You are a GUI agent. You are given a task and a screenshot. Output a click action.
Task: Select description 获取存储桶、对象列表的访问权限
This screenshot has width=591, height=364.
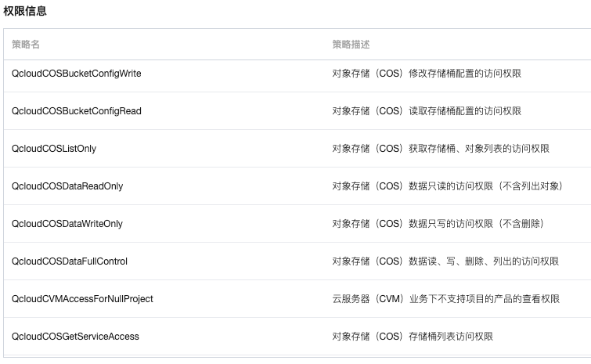pyautogui.click(x=479, y=149)
